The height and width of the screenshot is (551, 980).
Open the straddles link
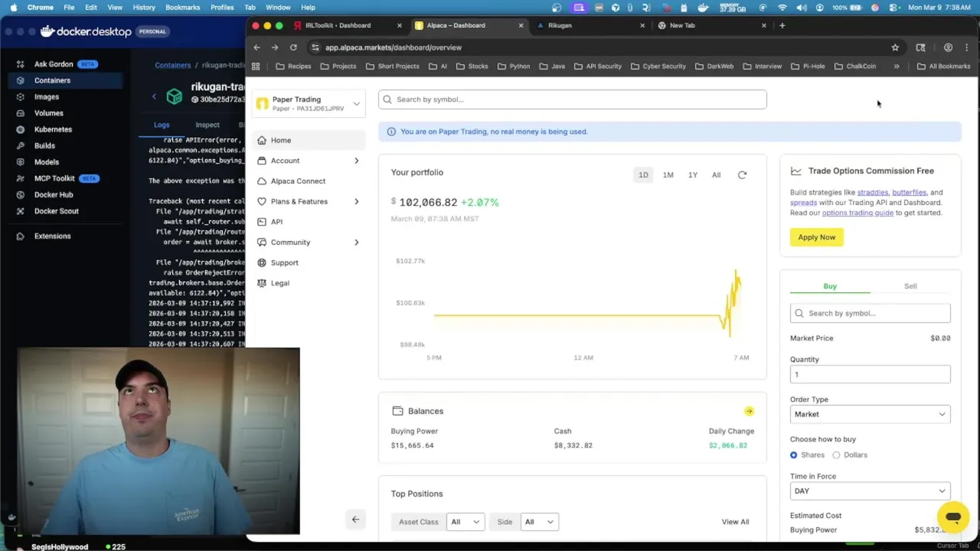872,193
